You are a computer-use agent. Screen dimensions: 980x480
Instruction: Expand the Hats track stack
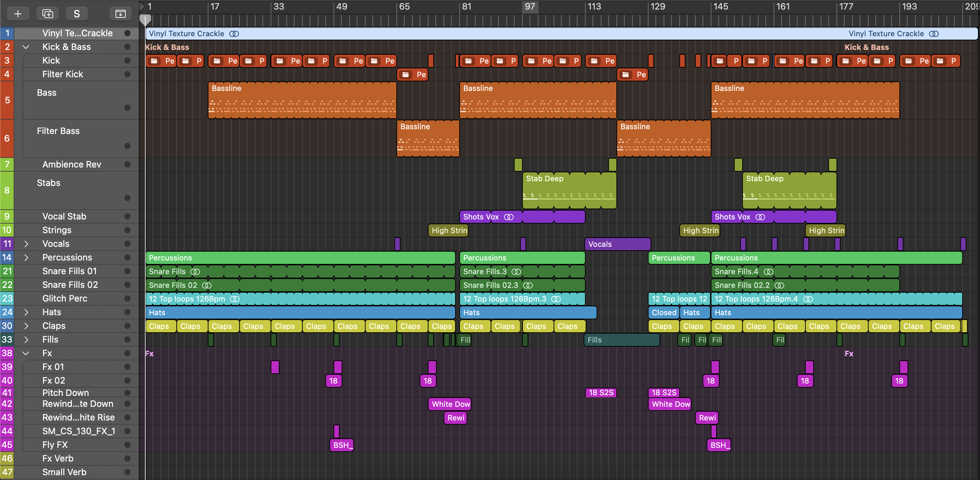click(x=26, y=312)
